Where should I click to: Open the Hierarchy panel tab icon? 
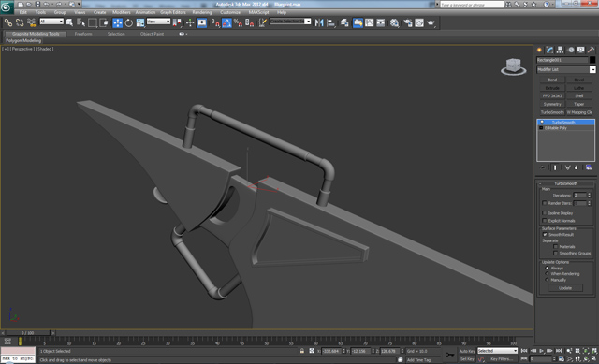tap(560, 50)
